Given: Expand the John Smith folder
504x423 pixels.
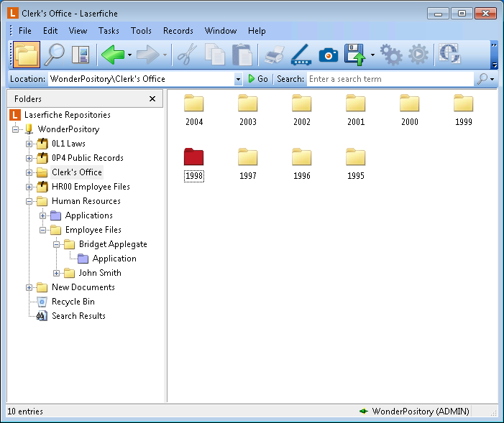Looking at the screenshot, I should [x=56, y=274].
